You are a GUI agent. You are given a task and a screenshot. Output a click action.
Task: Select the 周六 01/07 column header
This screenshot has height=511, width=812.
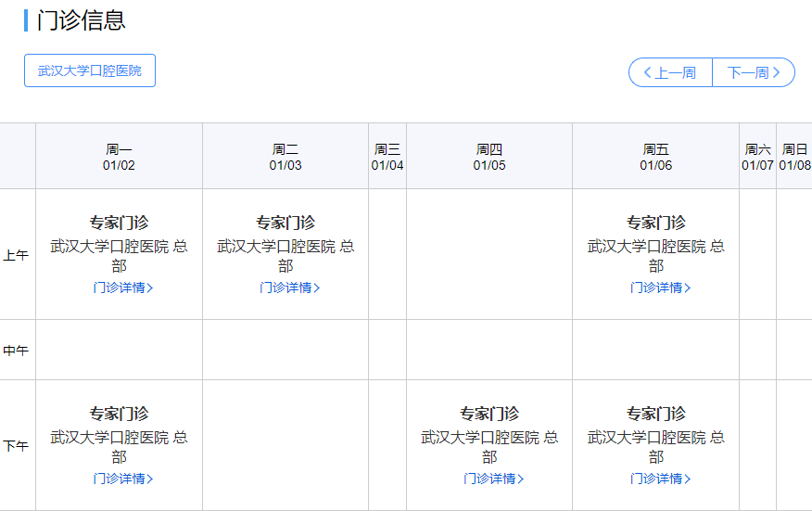tap(757, 157)
